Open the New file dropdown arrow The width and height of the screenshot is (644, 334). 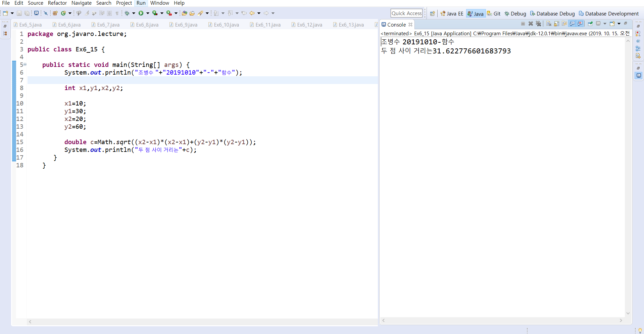(x=12, y=13)
